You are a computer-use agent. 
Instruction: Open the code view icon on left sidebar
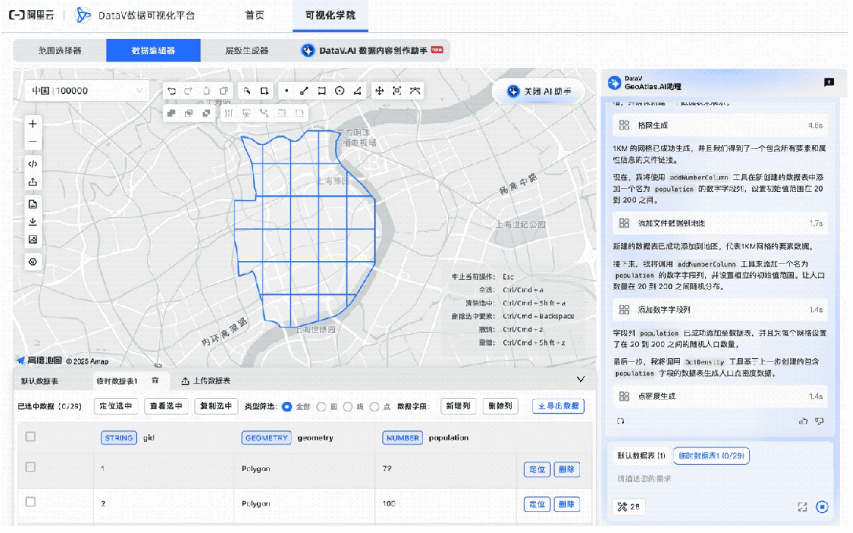(x=33, y=164)
